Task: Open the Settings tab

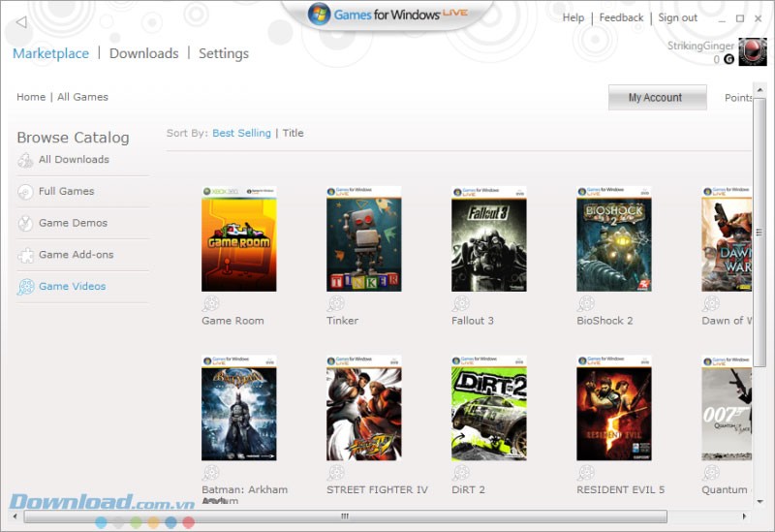Action: (224, 54)
